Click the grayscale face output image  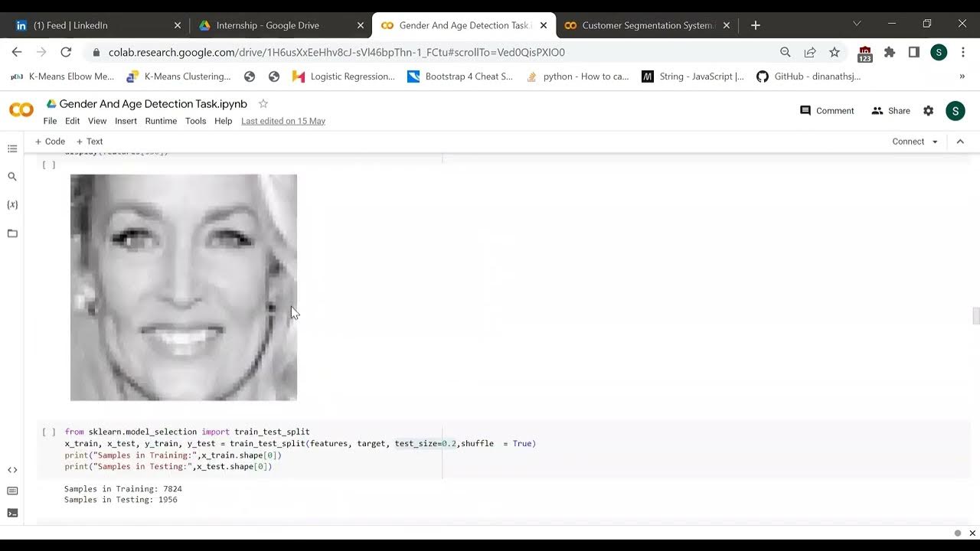[x=184, y=287]
